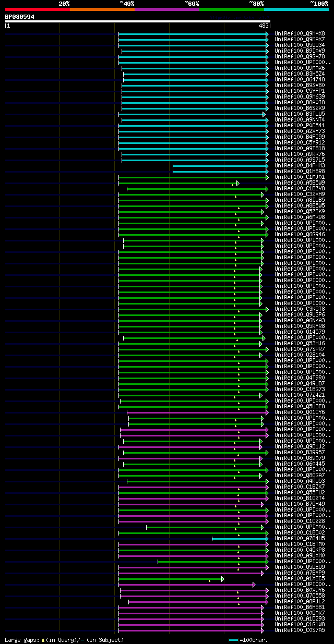This screenshot has height=644, width=334.
Task: Select the Large gaps legend text
Action: tap(64, 640)
